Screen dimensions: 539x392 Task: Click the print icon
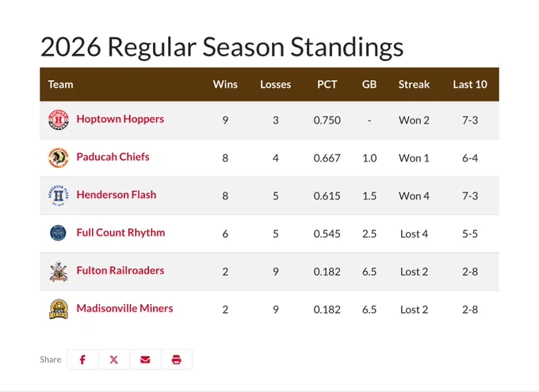[x=176, y=360]
